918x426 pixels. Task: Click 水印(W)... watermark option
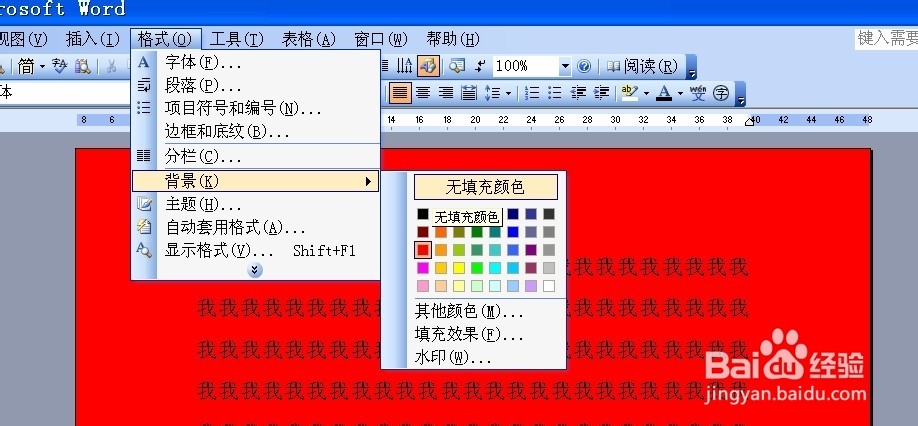point(453,357)
